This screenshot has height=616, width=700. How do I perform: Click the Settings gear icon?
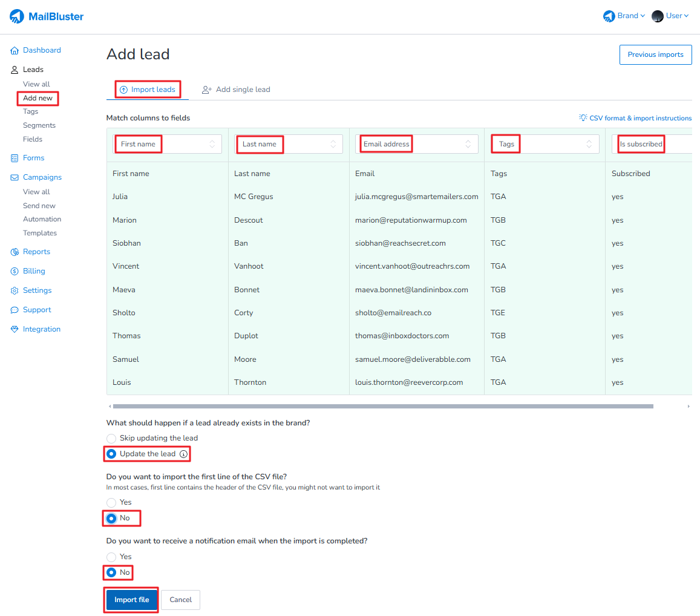coord(15,290)
